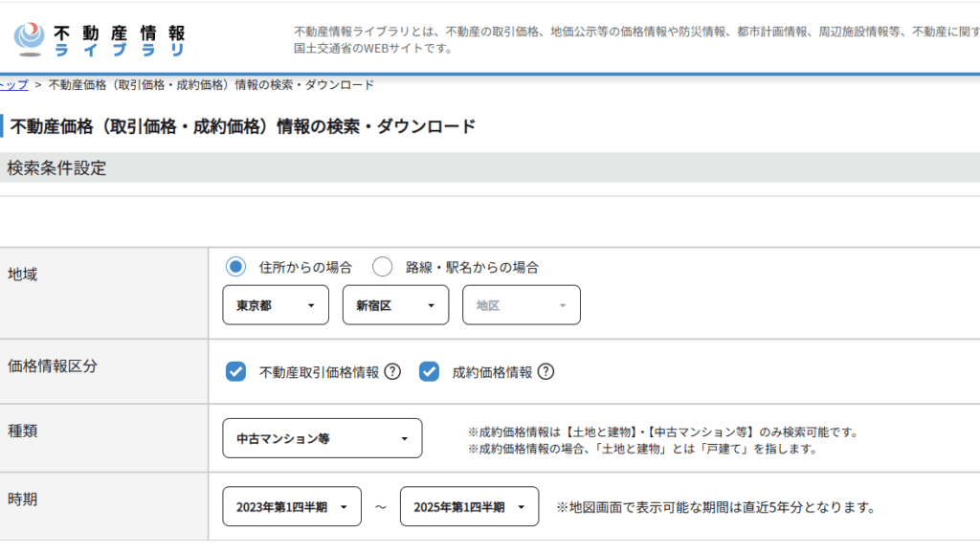The image size is (980, 553).
Task: Uncheck the 成約価格情報 checkbox
Action: click(429, 372)
